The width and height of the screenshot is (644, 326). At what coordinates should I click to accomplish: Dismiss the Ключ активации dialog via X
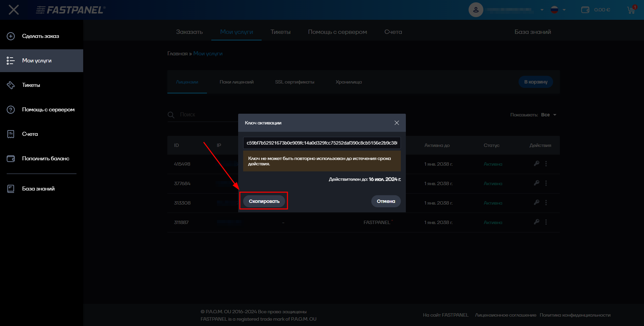(397, 123)
